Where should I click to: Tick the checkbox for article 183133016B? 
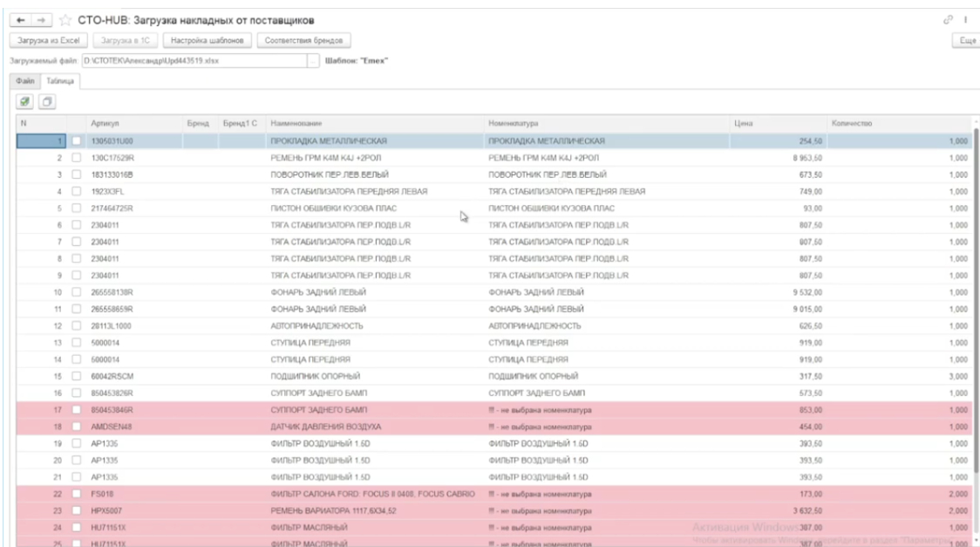(76, 174)
